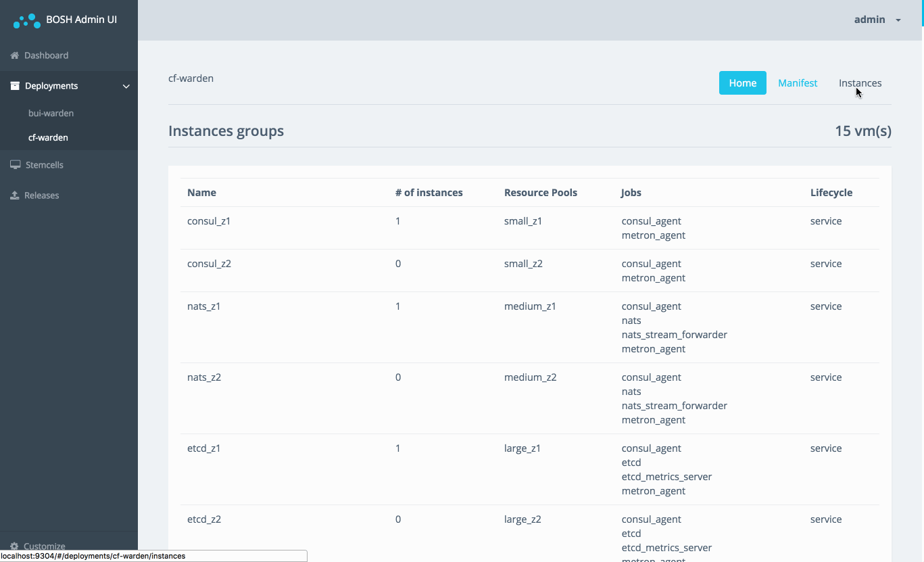Click the large_z1 resource pool cell

coord(522,448)
